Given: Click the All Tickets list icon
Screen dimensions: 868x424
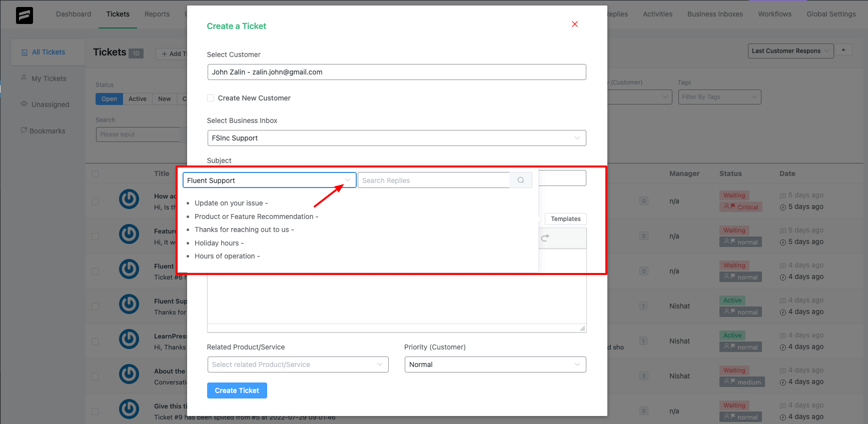Looking at the screenshot, I should pos(25,52).
